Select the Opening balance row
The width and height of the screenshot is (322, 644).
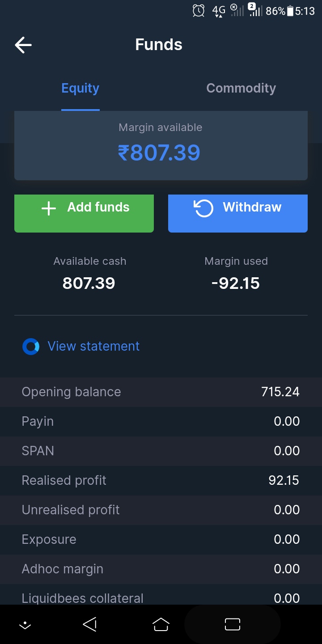pos(161,392)
